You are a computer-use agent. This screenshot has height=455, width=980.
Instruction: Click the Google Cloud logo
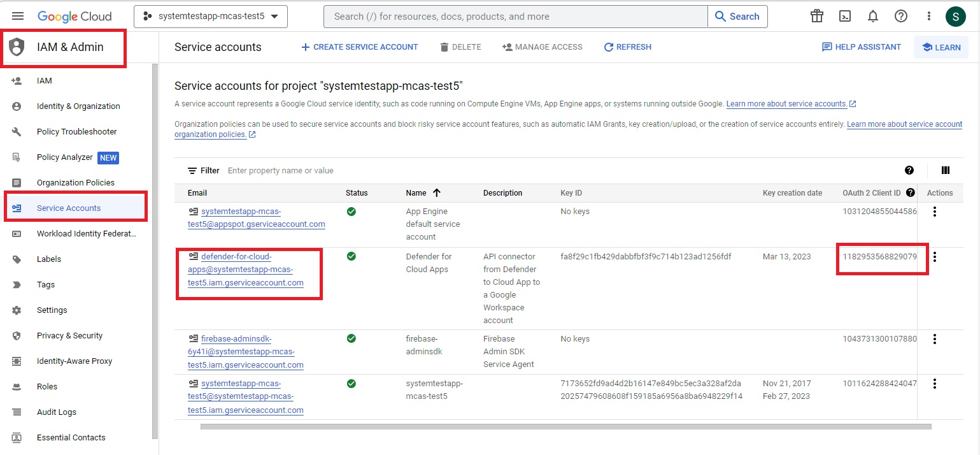[x=75, y=17]
